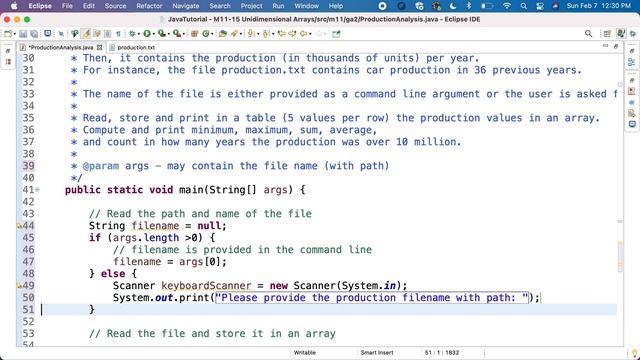The height and width of the screenshot is (360, 640).
Task: Run the program with the green Run icon
Action: [x=147, y=34]
